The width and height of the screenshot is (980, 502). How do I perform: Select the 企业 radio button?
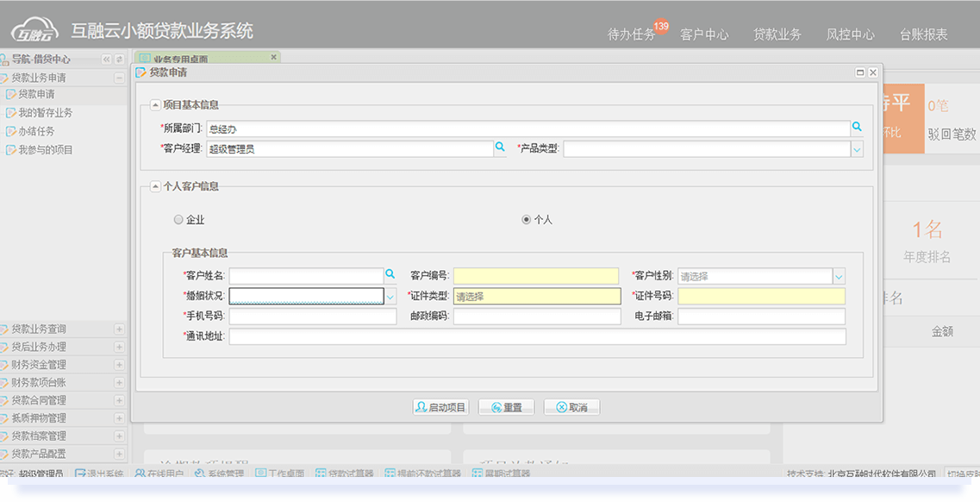(178, 220)
